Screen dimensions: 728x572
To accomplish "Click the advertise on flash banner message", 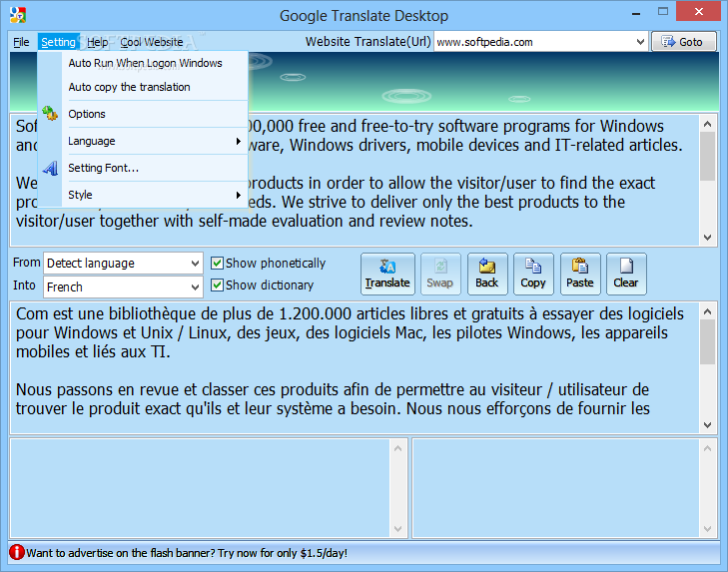I will point(187,553).
